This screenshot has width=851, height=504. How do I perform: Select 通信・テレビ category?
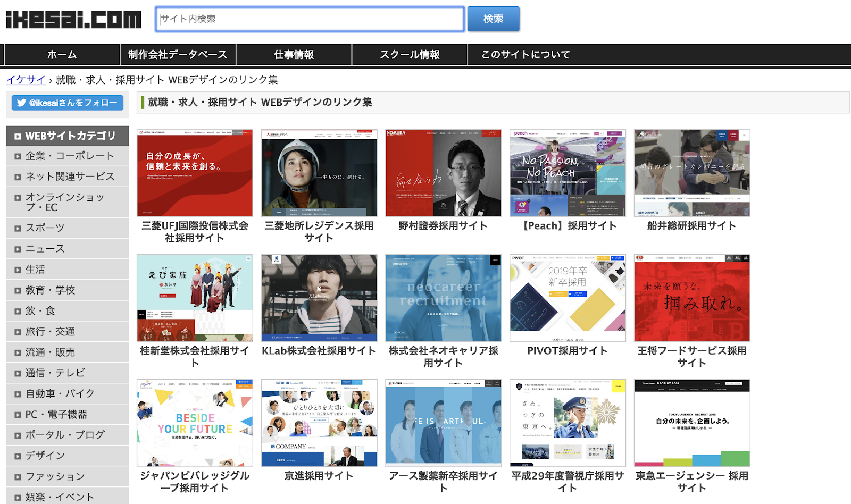[68, 373]
